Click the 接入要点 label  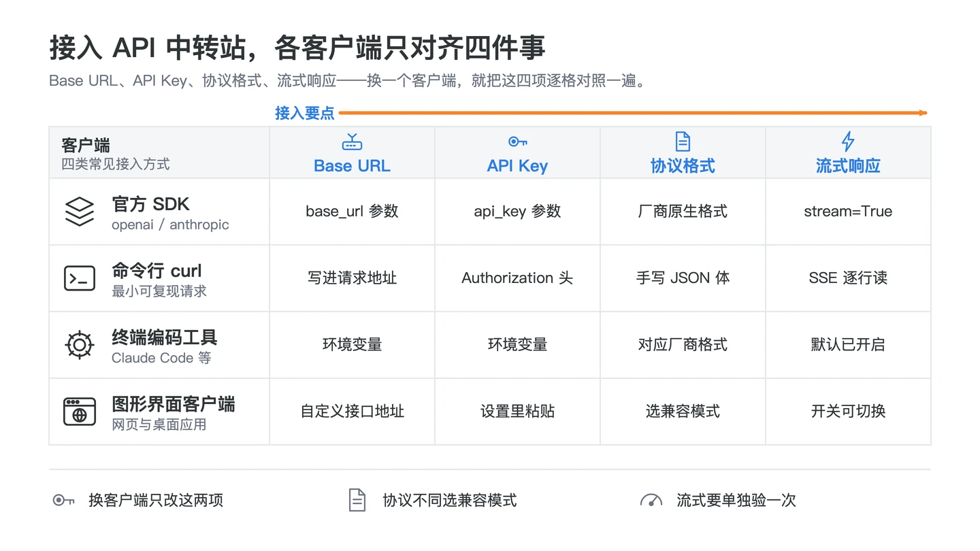click(x=305, y=114)
